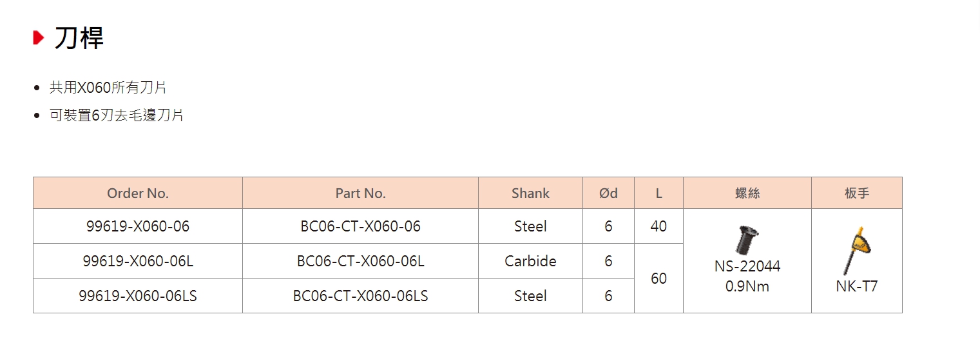Screen dimensions: 980x343
Task: Select order number 99619-X060-06L
Action: click(x=138, y=261)
